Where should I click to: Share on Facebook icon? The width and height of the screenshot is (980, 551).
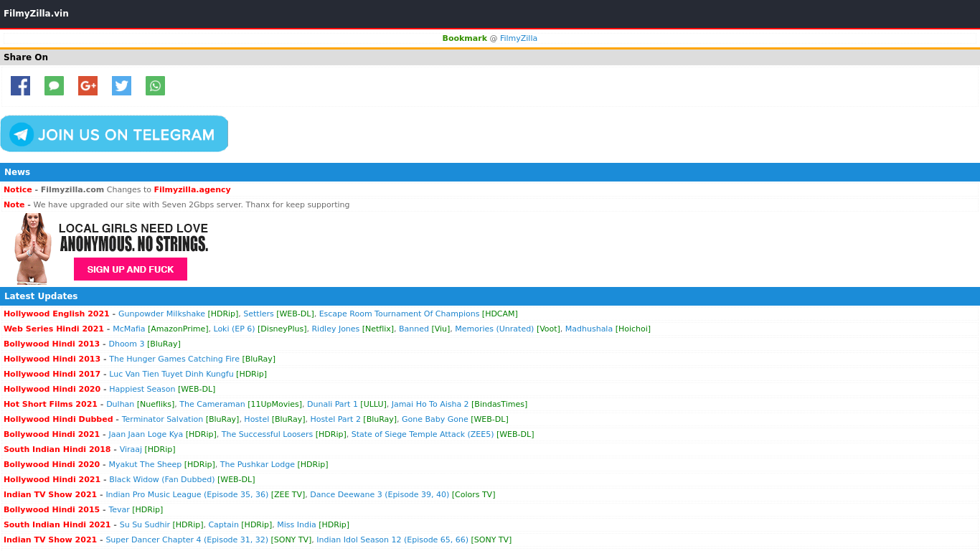point(20,86)
